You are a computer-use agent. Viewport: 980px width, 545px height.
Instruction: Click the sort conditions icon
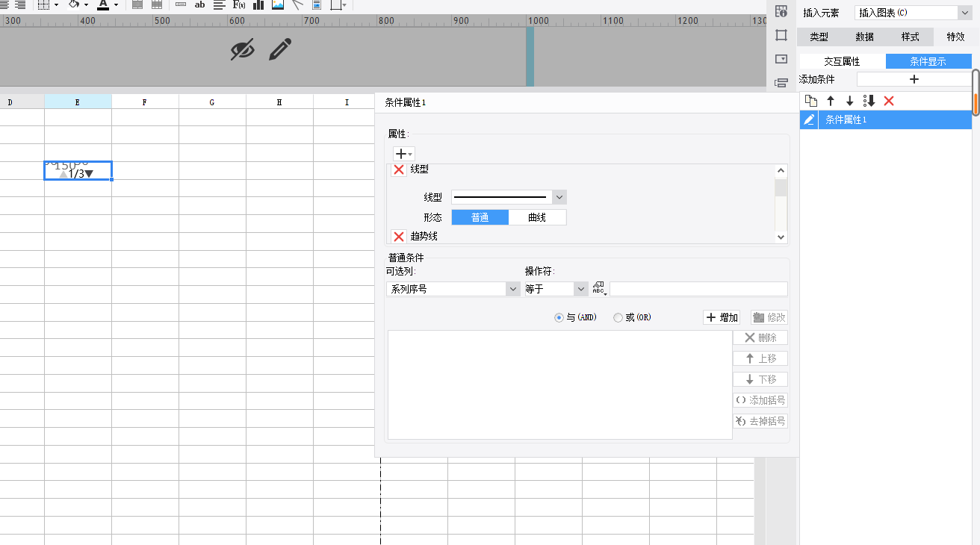869,101
